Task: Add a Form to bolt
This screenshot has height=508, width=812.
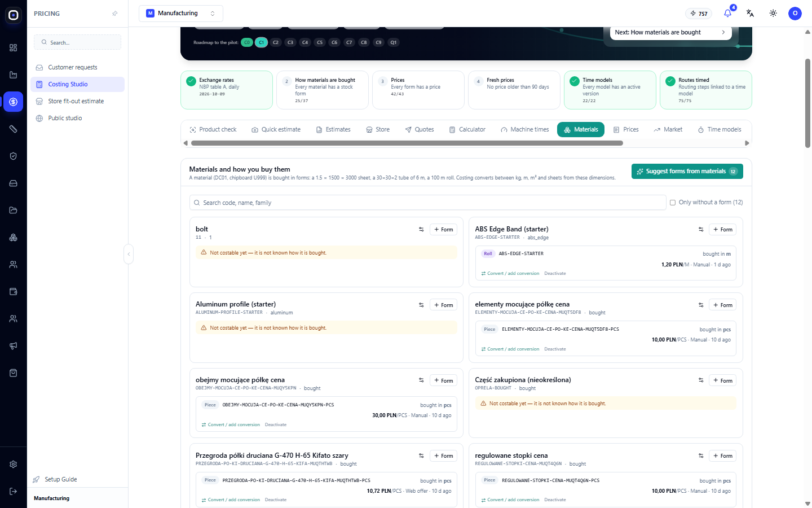Action: pos(444,229)
